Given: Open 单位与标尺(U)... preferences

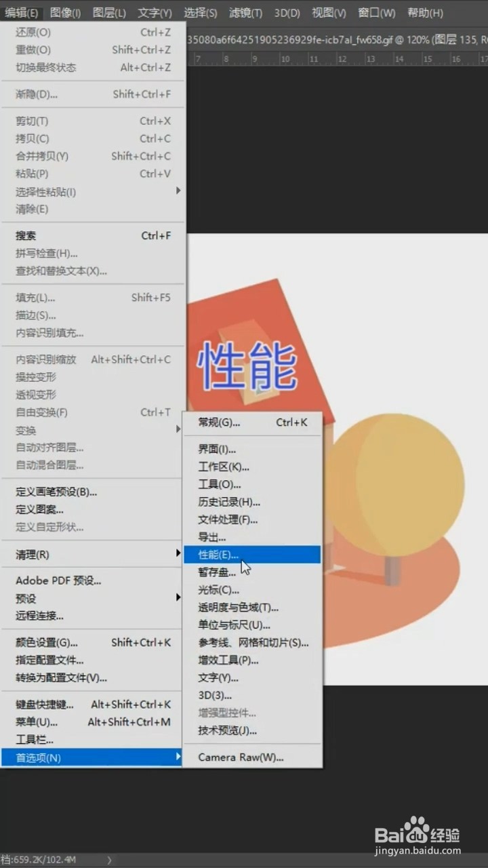Looking at the screenshot, I should [253, 625].
